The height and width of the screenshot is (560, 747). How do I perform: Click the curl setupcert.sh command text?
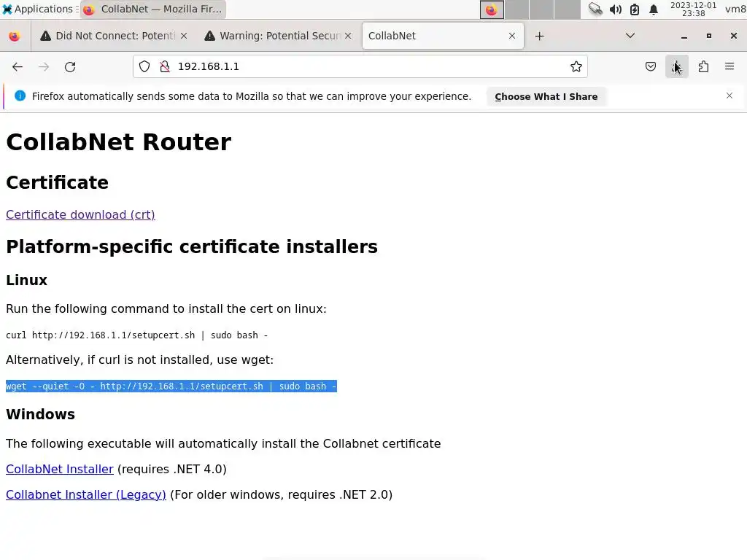(136, 335)
